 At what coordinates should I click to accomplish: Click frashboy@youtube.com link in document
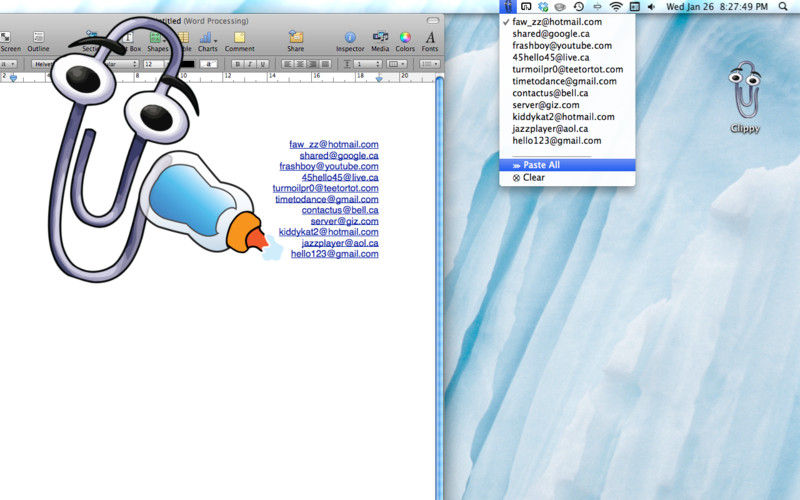pyautogui.click(x=329, y=166)
